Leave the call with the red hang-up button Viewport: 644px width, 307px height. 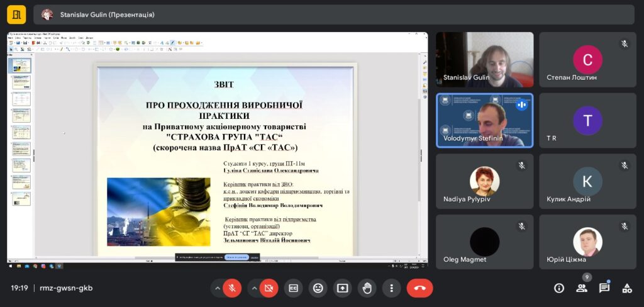tap(419, 288)
